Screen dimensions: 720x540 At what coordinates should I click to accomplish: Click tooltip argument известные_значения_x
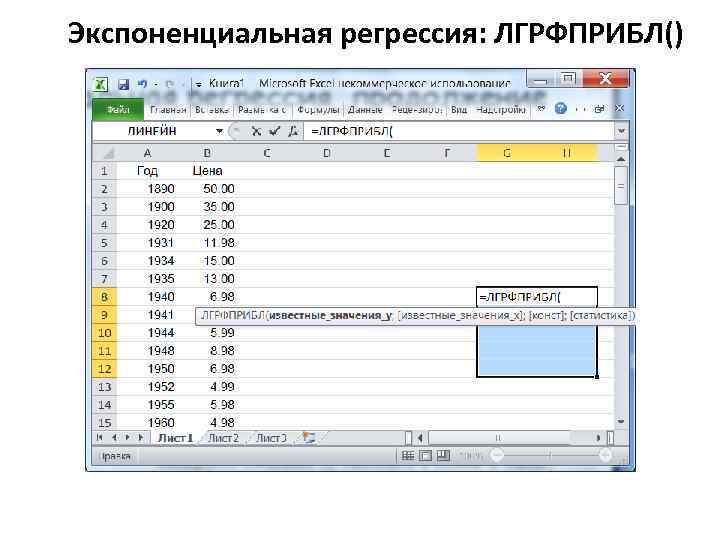[461, 315]
